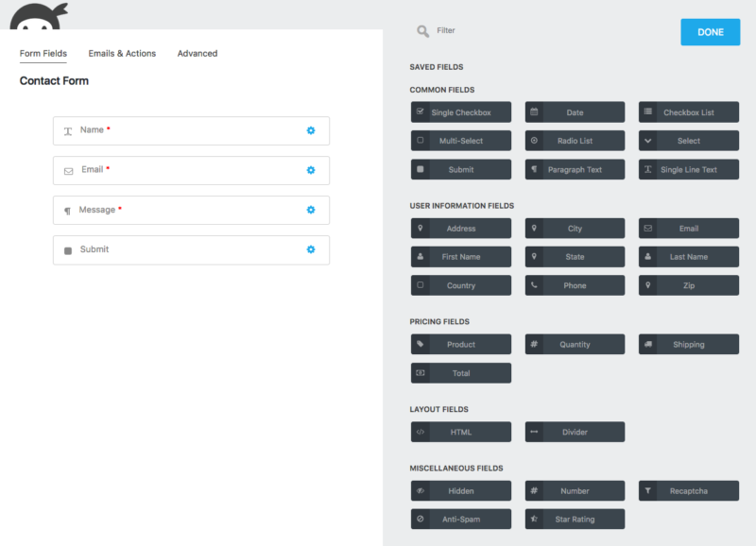Click the Filter search input
Screen dimensions: 756x546
(529, 31)
